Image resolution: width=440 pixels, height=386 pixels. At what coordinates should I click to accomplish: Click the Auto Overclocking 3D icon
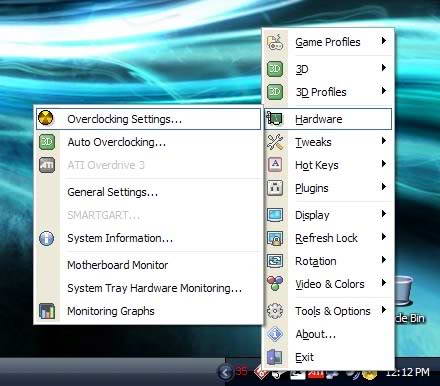[47, 142]
